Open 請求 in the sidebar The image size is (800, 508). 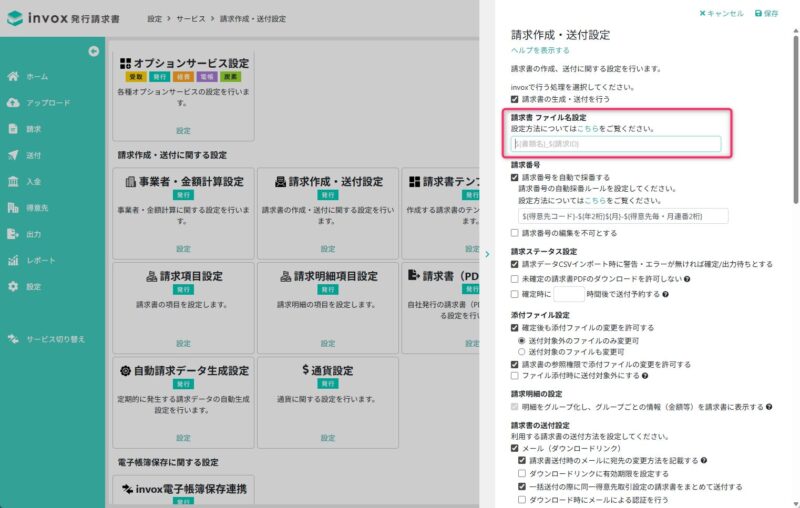pos(34,129)
